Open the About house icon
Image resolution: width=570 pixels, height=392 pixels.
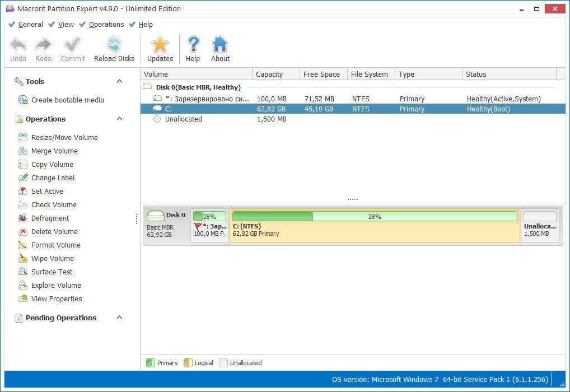click(x=220, y=45)
